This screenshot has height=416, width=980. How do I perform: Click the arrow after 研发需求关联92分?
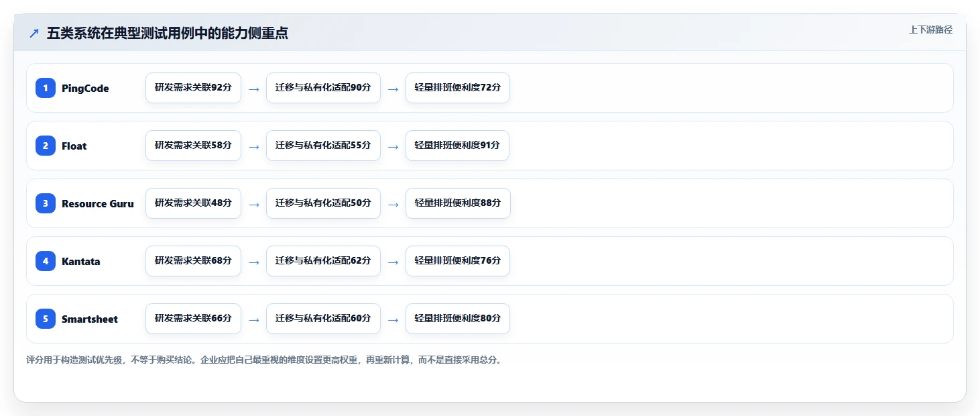pyautogui.click(x=253, y=89)
